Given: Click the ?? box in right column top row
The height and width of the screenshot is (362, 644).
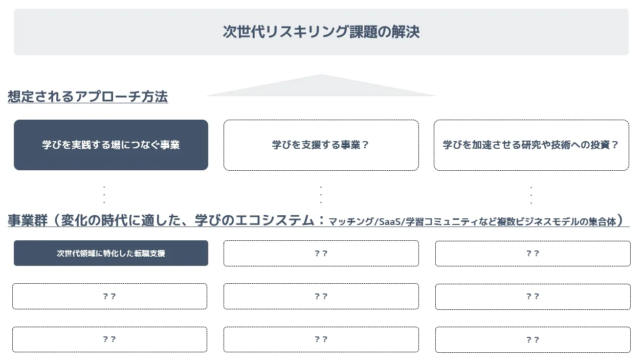Looking at the screenshot, I should (533, 253).
